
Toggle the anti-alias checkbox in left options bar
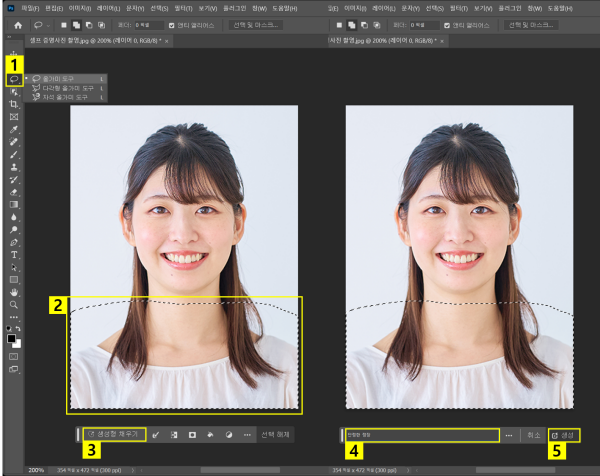(172, 24)
